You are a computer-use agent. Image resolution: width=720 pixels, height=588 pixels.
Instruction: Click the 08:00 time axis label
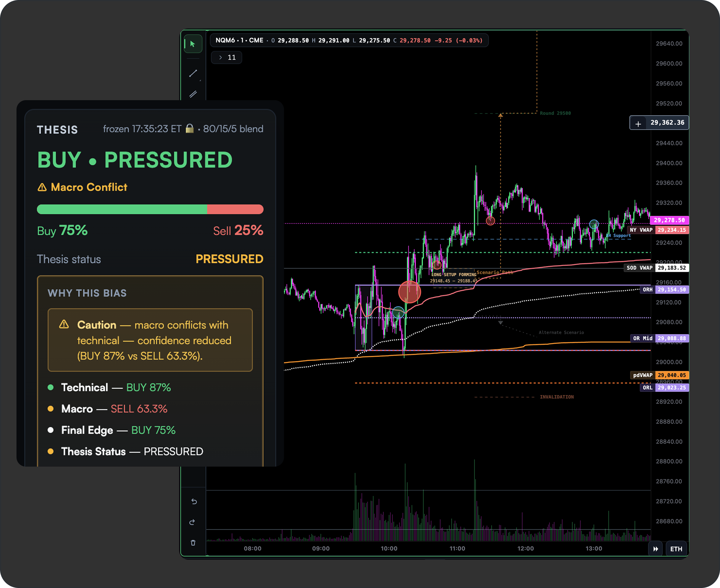coord(252,548)
